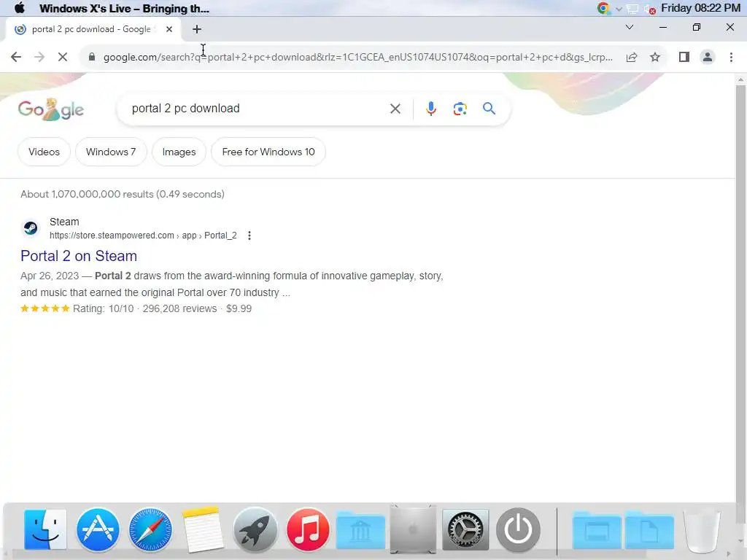Viewport: 747px width, 560px height.
Task: Expand the system tray chevron
Action: tap(619, 9)
